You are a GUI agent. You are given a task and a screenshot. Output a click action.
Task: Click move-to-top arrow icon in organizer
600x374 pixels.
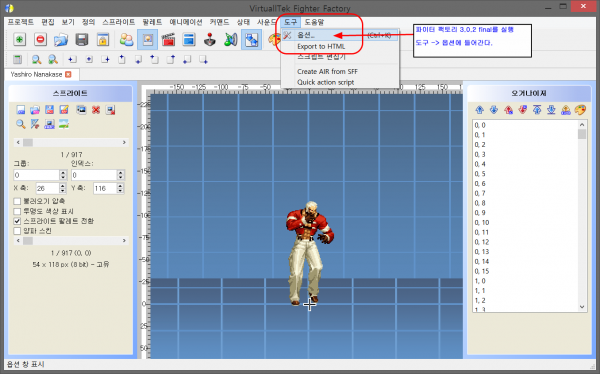537,110
